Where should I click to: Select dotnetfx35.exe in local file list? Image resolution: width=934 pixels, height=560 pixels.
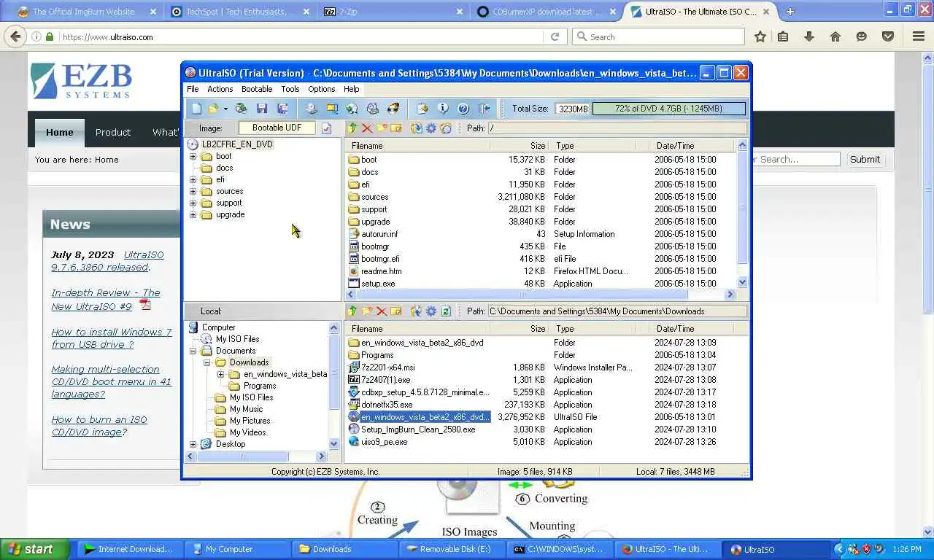(x=387, y=405)
